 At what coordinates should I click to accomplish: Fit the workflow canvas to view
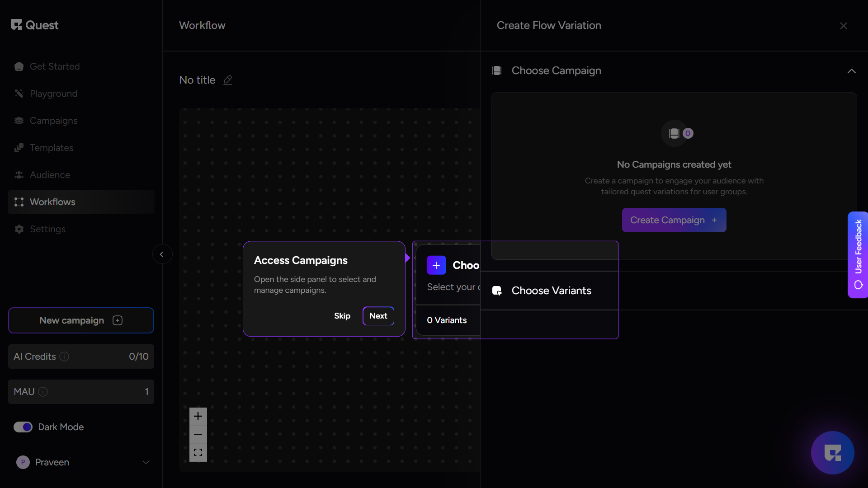click(198, 452)
